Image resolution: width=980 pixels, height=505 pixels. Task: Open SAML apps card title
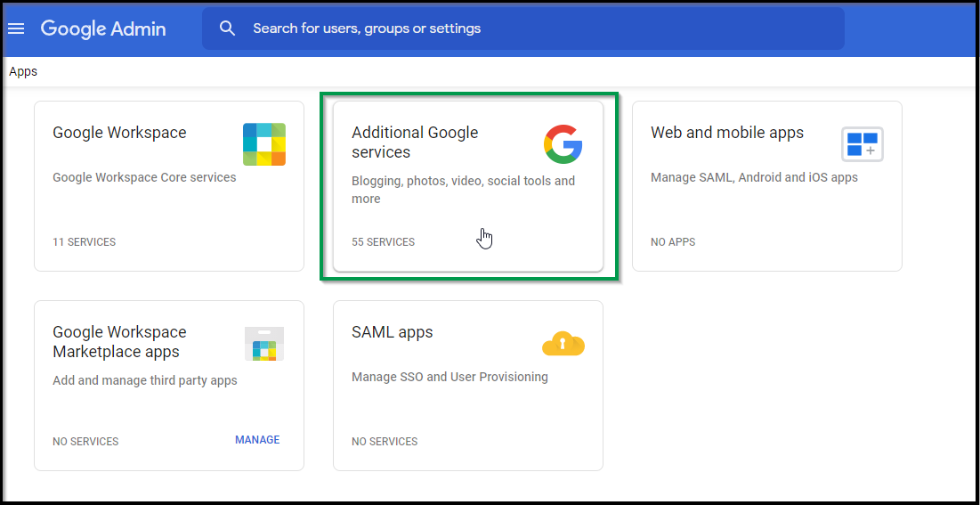tap(393, 332)
